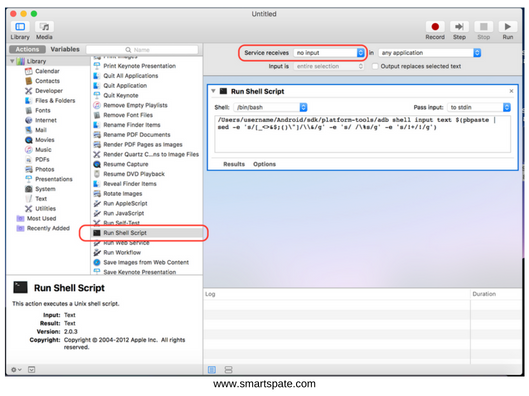The height and width of the screenshot is (396, 529).
Task: Click the Step toolbar icon
Action: (459, 27)
